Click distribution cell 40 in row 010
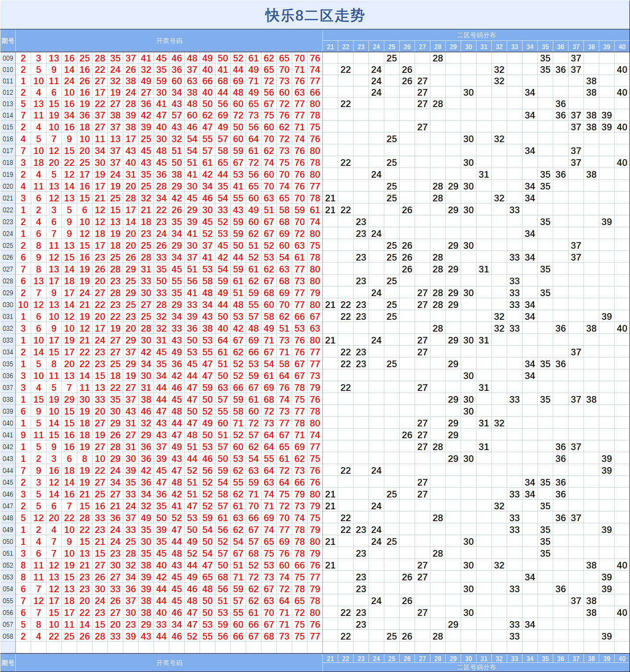This screenshot has height=672, width=630. 622,70
